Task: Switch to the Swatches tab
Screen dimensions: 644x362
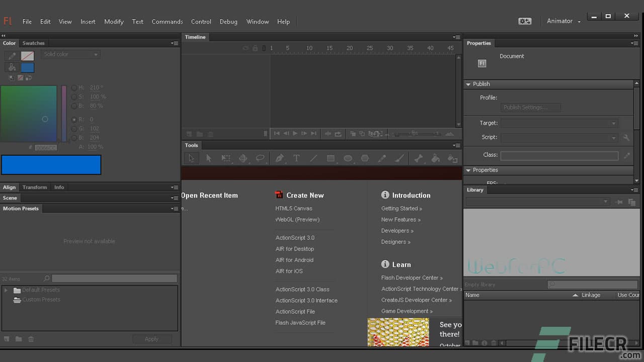Action: point(33,43)
